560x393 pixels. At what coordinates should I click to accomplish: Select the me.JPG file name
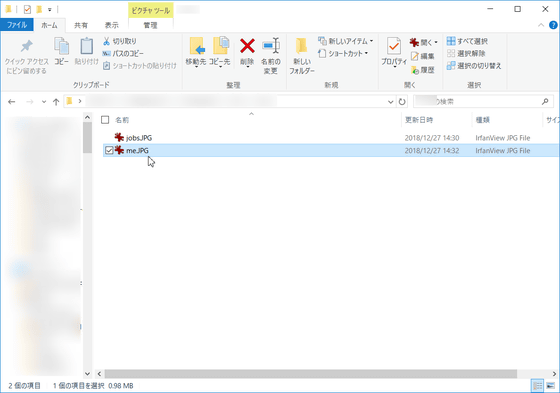pyautogui.click(x=137, y=150)
